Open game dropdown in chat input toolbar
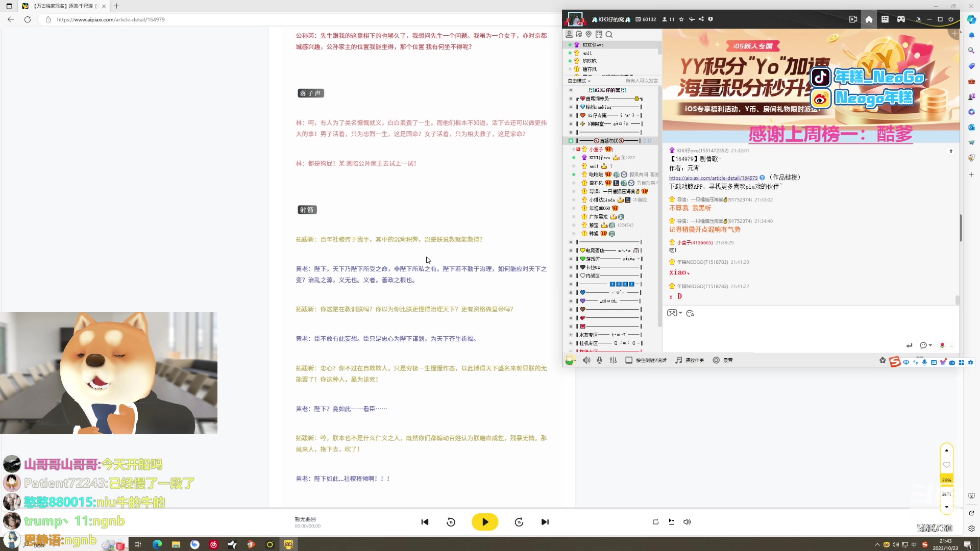Screen dimensions: 980x551 tap(674, 313)
